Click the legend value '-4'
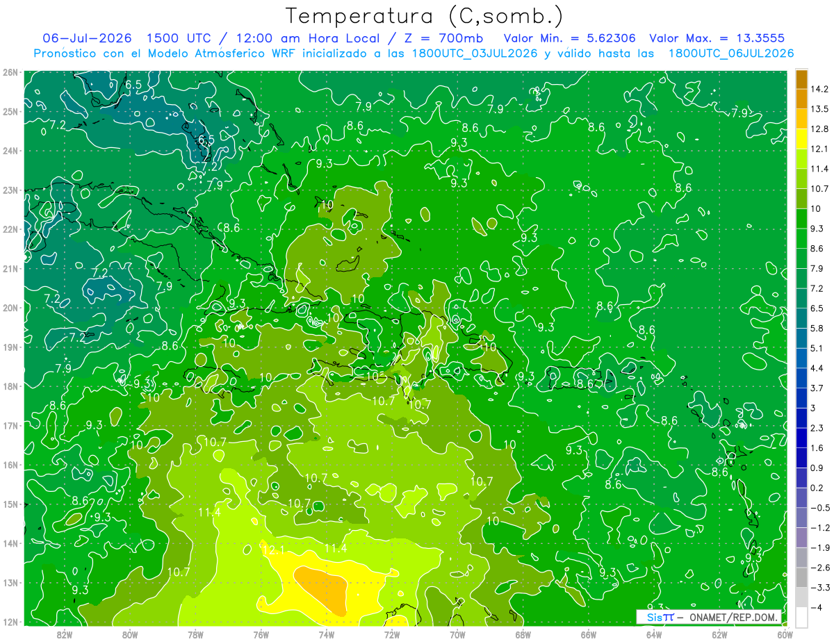Viewport: 834px width, 644px height. pyautogui.click(x=816, y=607)
